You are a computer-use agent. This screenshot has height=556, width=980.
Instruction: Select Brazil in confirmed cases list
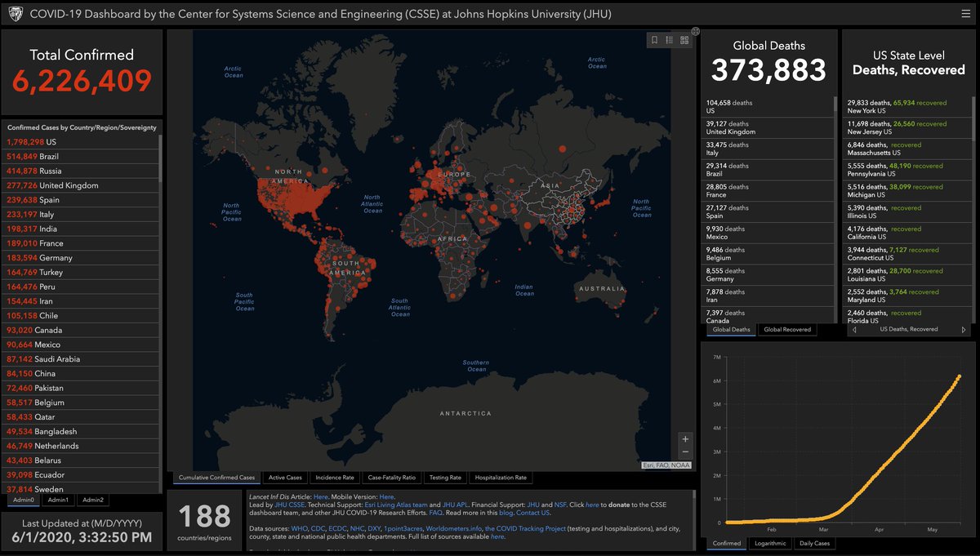80,156
